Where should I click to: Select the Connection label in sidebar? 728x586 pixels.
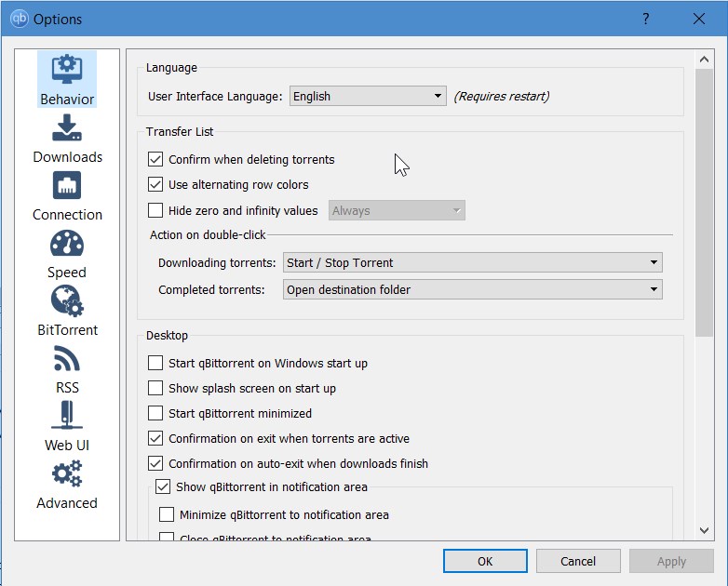pyautogui.click(x=67, y=214)
